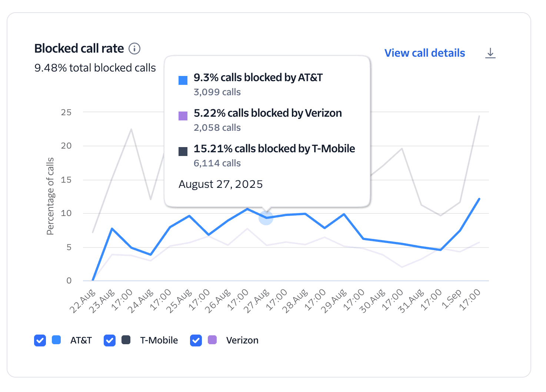546x392 pixels.
Task: Disable the AT&T checkbox
Action: pyautogui.click(x=40, y=340)
